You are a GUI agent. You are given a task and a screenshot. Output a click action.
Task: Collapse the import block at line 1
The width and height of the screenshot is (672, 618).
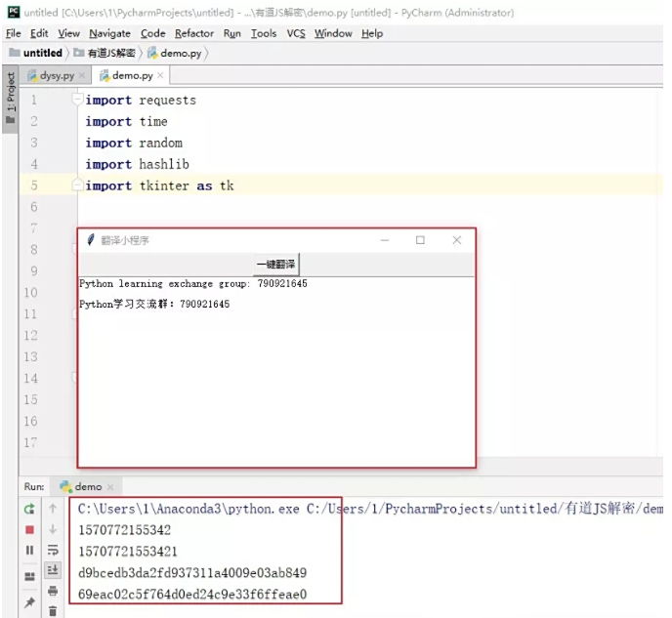[x=77, y=100]
